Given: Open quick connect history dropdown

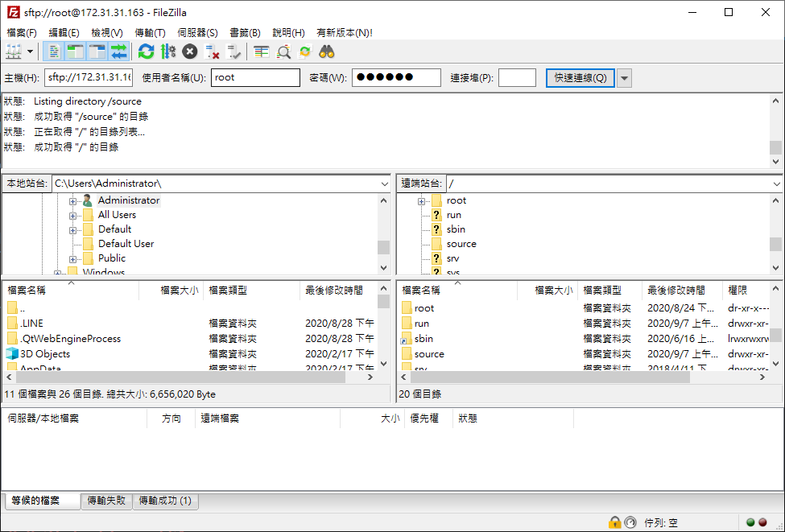Looking at the screenshot, I should coord(624,78).
